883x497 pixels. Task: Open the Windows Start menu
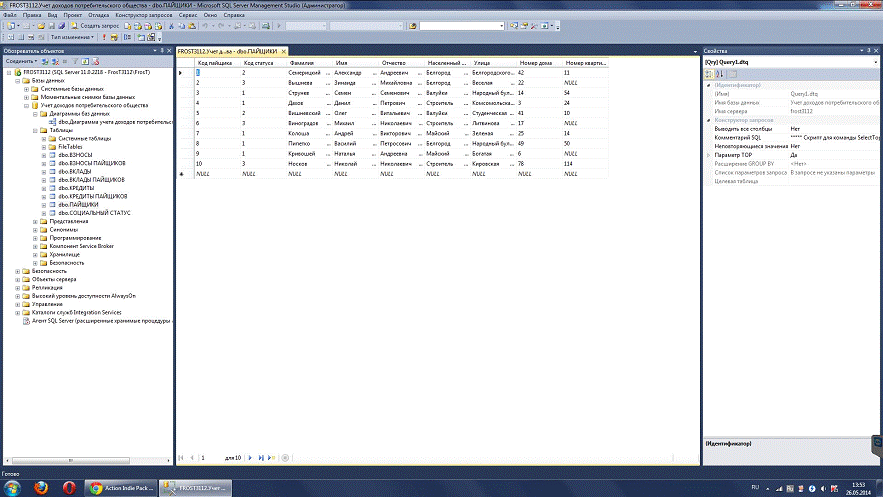click(12, 487)
